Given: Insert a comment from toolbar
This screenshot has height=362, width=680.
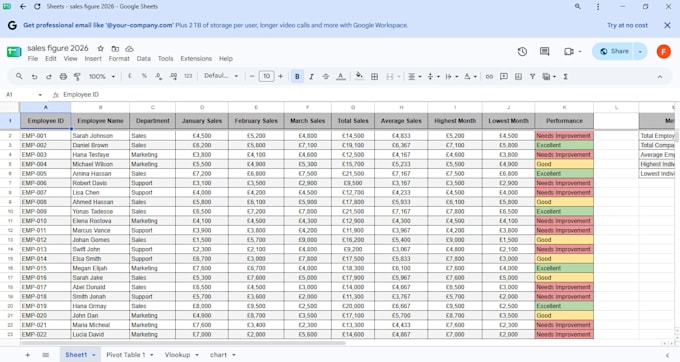Looking at the screenshot, I should coord(504,76).
